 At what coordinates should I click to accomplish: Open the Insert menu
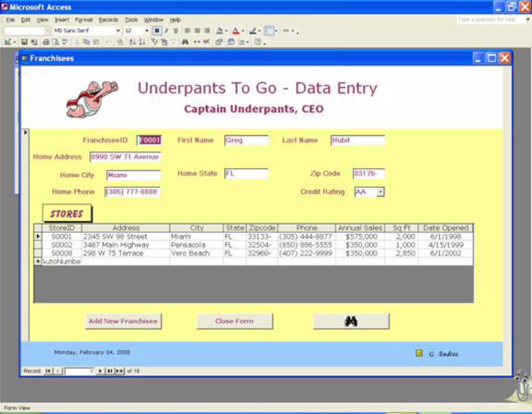point(62,20)
